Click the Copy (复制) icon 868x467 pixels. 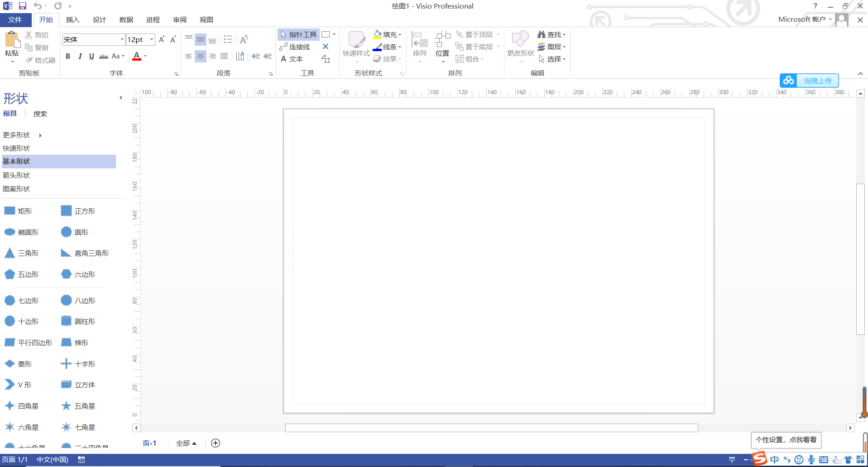pyautogui.click(x=29, y=48)
